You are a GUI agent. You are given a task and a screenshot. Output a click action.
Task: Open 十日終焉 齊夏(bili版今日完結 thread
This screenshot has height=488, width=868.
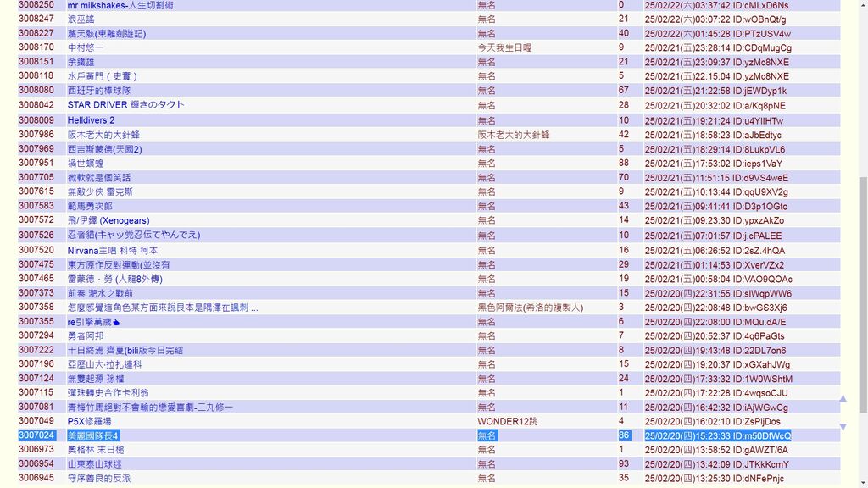click(125, 350)
